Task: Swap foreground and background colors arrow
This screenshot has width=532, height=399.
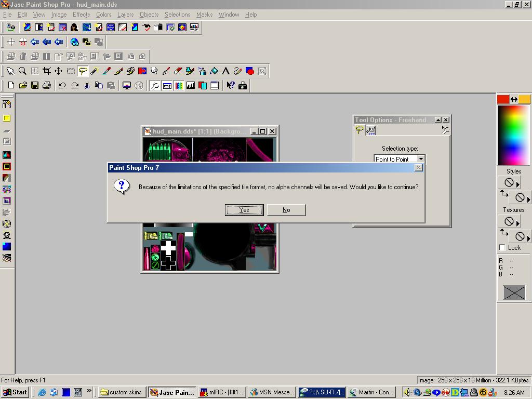Action: coord(514,99)
